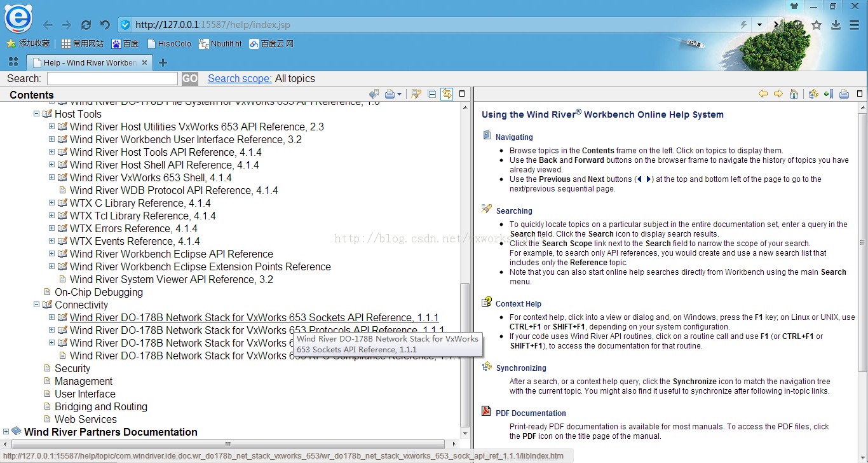Maximize the content pane with its square icon
Screen dimensions: 868x463
860,93
